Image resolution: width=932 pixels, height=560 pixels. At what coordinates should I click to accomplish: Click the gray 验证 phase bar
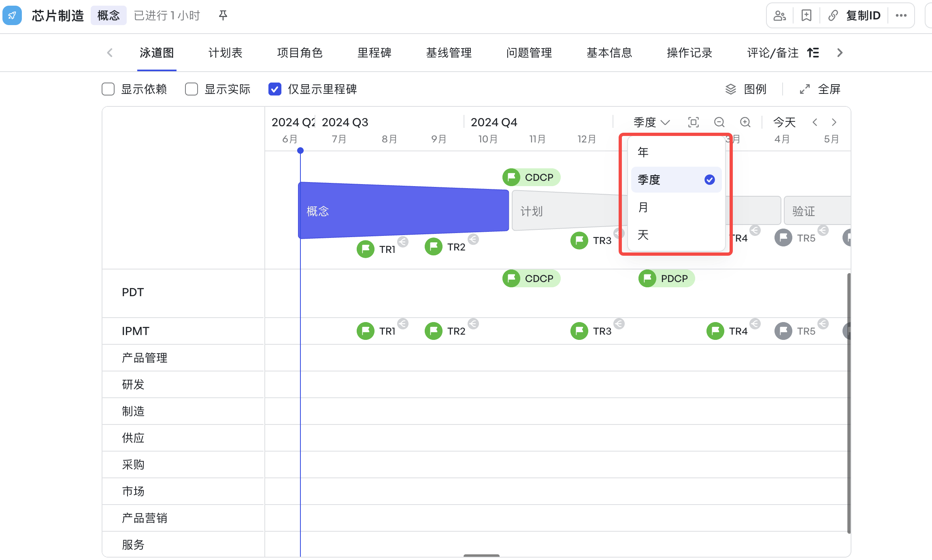pyautogui.click(x=817, y=210)
